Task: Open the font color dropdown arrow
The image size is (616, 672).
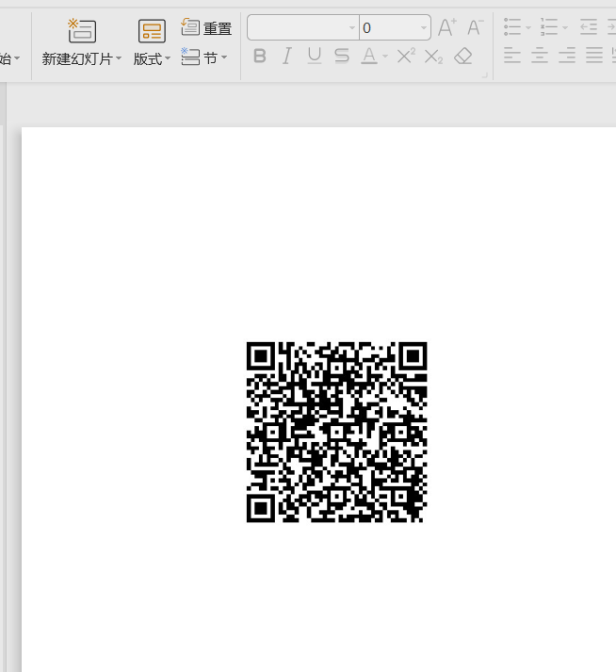Action: click(x=385, y=57)
